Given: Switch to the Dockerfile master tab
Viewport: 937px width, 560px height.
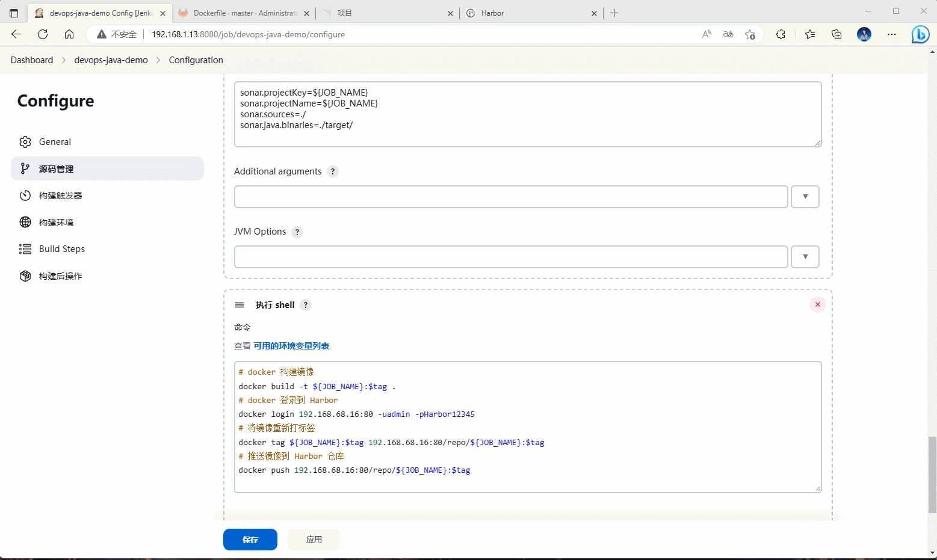Looking at the screenshot, I should [244, 13].
